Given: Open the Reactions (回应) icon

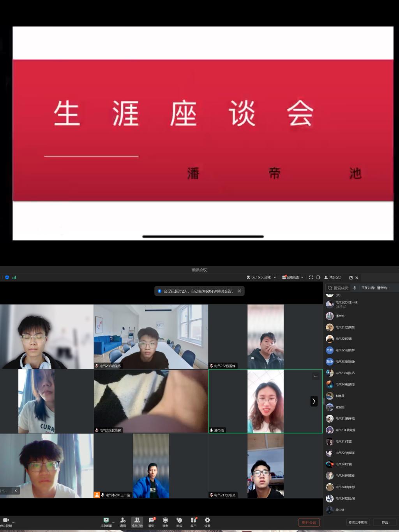Looking at the screenshot, I should pyautogui.click(x=179, y=521).
